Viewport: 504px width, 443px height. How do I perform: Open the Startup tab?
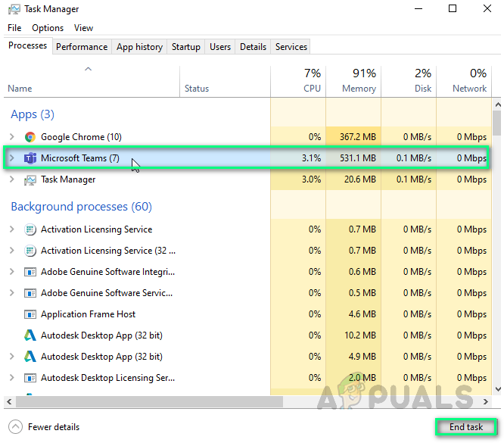click(x=185, y=47)
